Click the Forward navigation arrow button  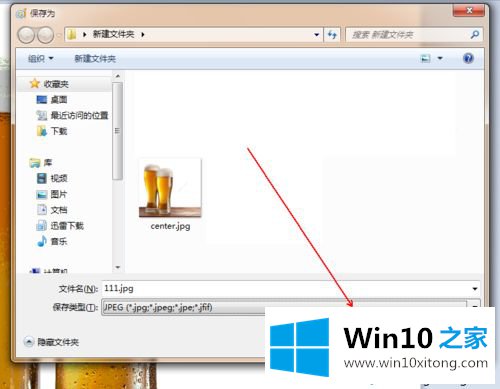coord(45,35)
